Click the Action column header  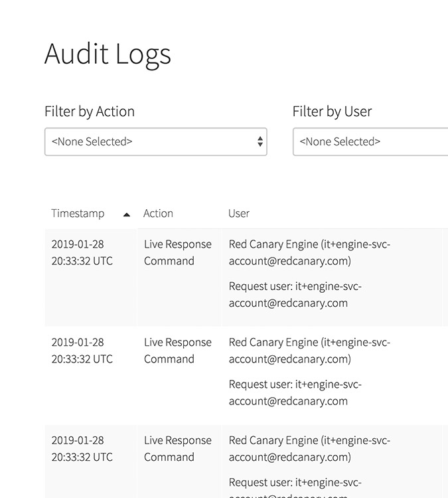coord(158,213)
